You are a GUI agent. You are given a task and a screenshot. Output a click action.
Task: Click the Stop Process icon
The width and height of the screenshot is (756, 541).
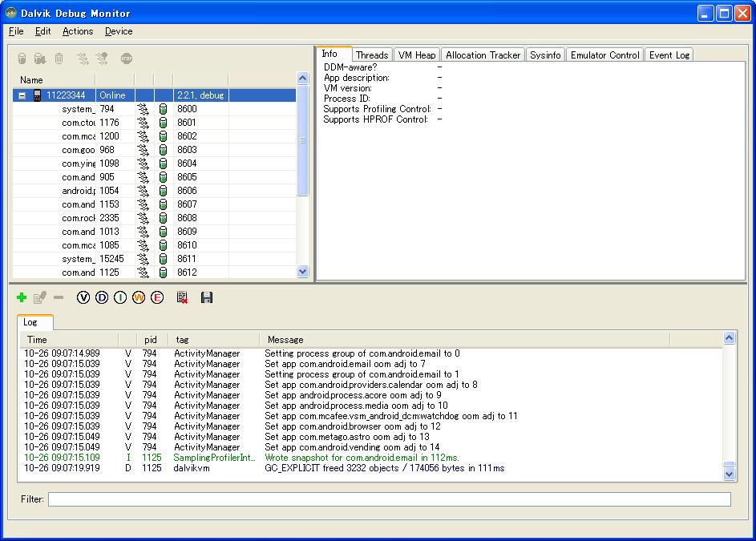126,59
